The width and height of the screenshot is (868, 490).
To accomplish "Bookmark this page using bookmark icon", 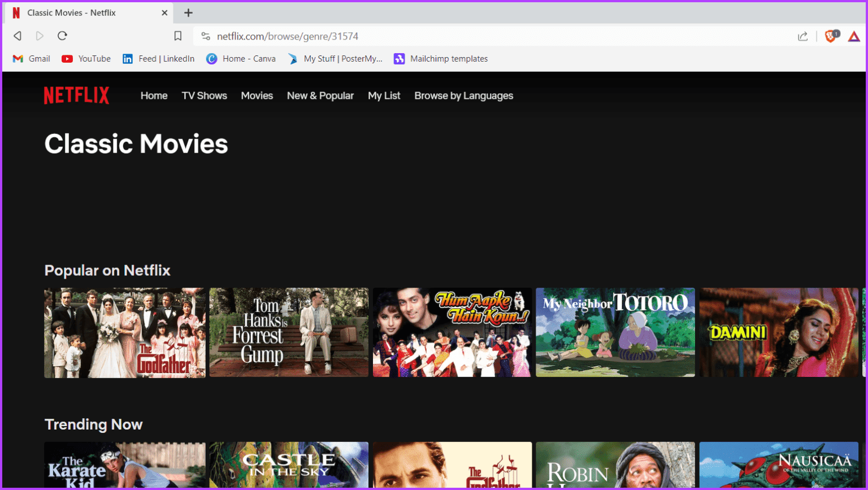I will pos(178,36).
